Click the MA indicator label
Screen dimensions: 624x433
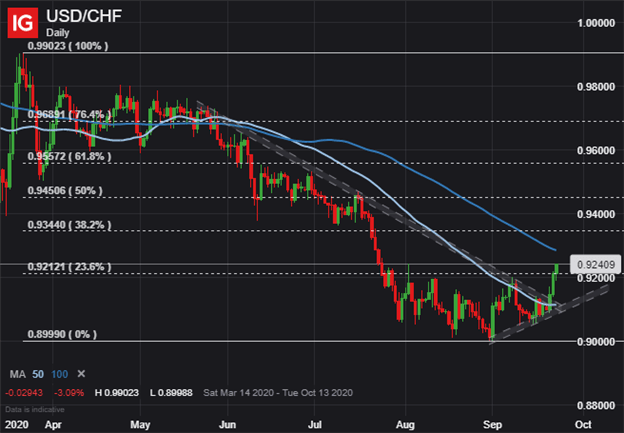click(18, 374)
